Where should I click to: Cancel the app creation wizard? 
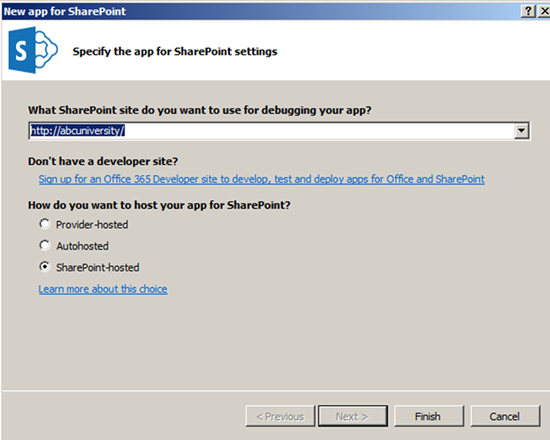505,416
